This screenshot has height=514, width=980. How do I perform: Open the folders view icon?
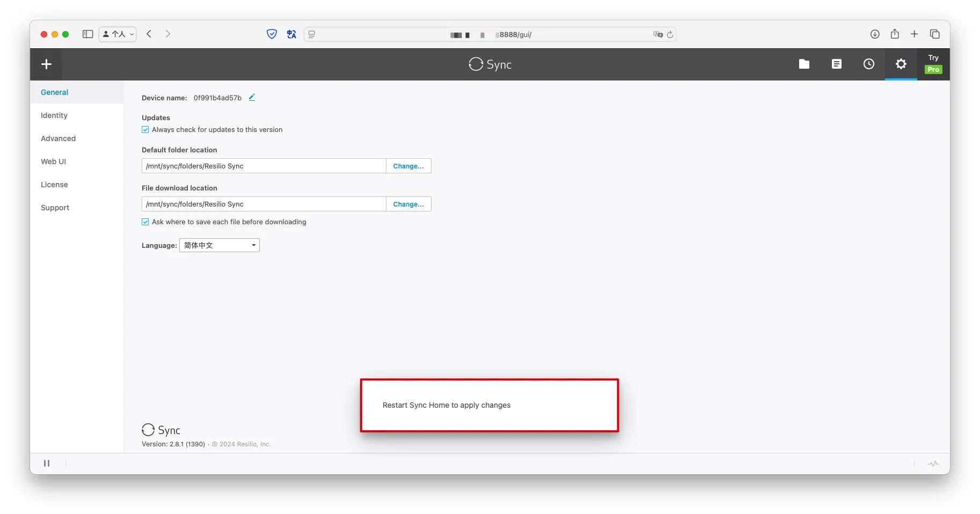pyautogui.click(x=804, y=64)
